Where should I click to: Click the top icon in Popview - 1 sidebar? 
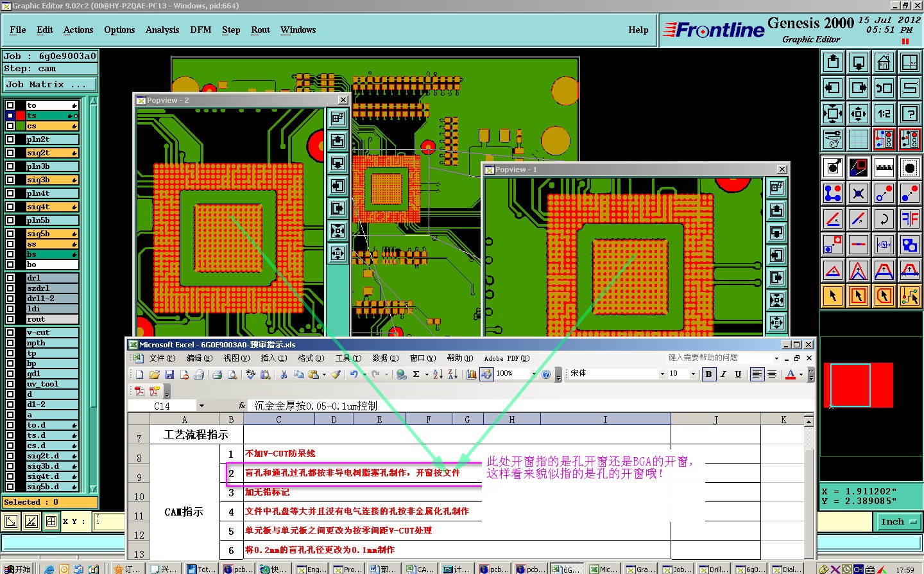[x=776, y=188]
